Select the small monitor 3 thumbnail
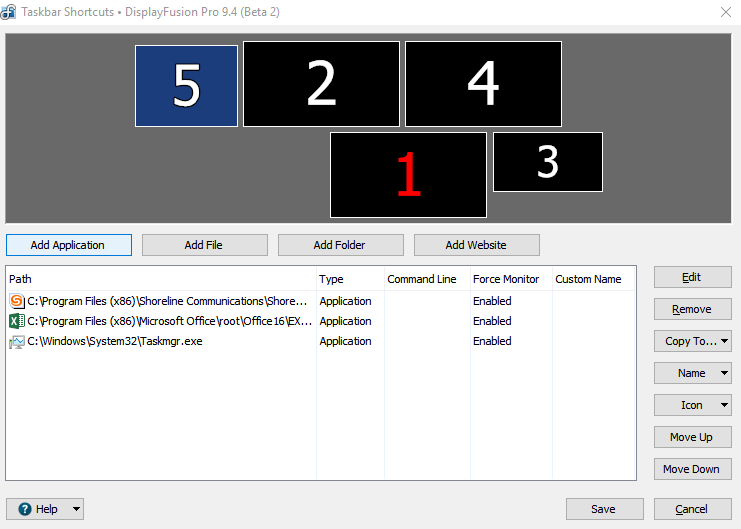This screenshot has height=529, width=741. (547, 162)
